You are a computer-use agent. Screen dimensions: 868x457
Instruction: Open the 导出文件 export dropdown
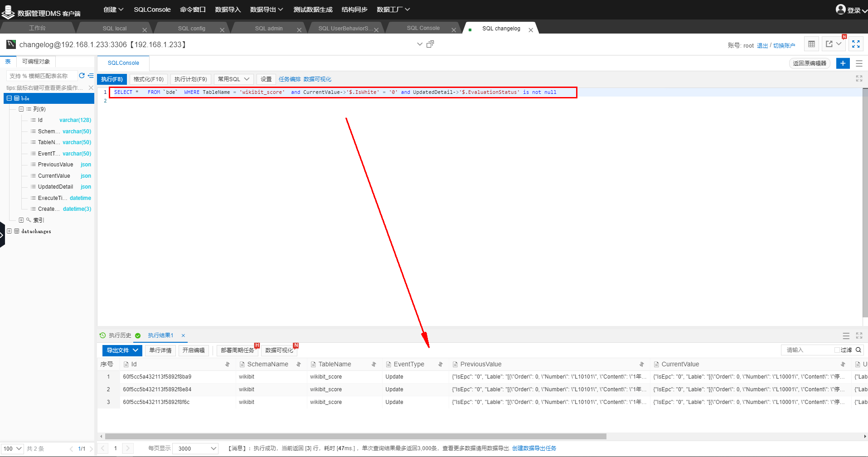click(x=122, y=350)
